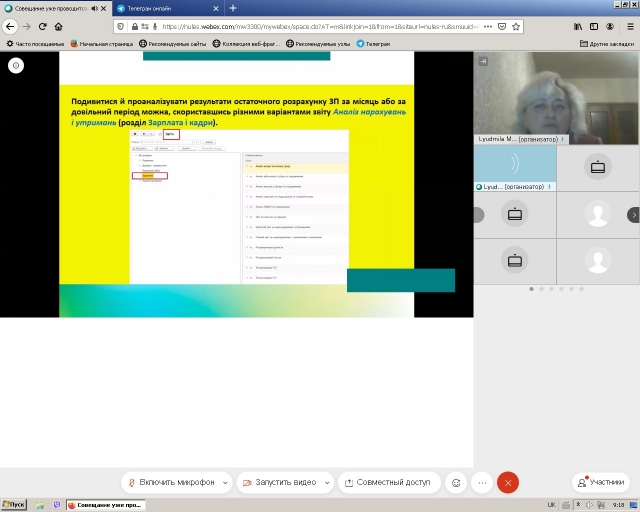This screenshot has width=640, height=512.
Task: Click the volume tray icon
Action: click(589, 505)
